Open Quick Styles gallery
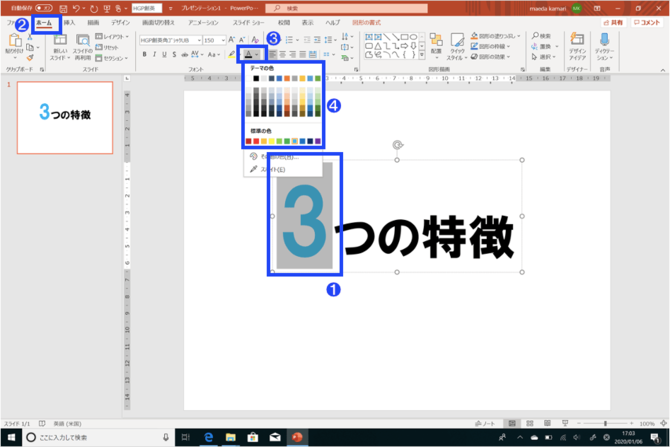The width and height of the screenshot is (670, 447). (x=456, y=47)
